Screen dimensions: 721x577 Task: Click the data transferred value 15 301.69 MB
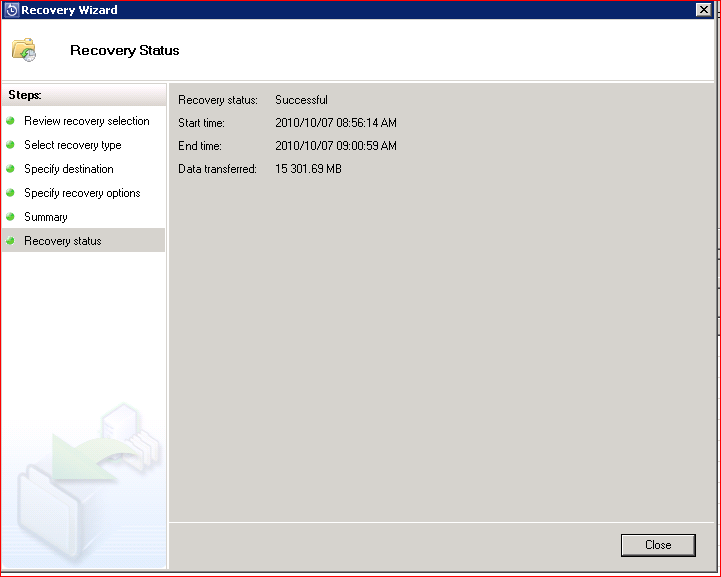click(x=308, y=169)
